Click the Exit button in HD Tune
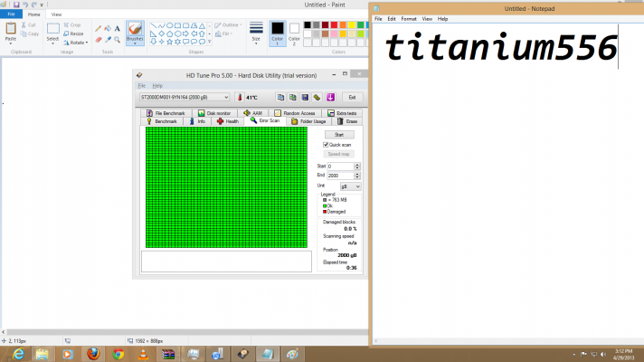 352,98
